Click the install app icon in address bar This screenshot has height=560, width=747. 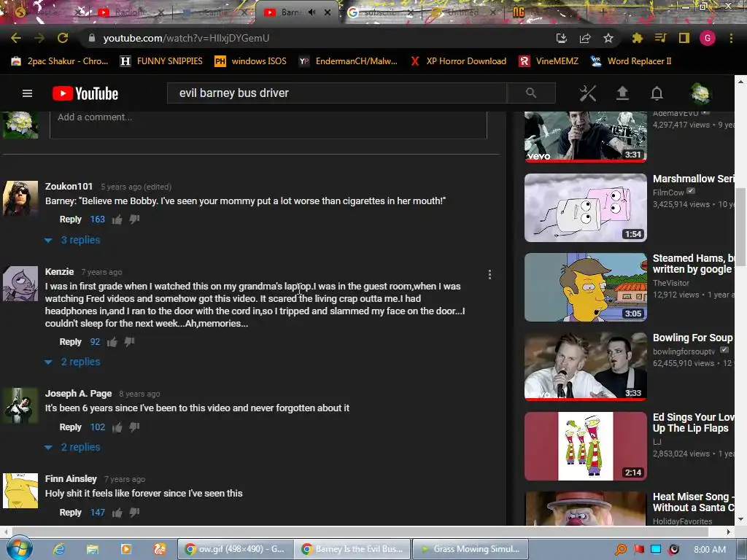pos(562,38)
